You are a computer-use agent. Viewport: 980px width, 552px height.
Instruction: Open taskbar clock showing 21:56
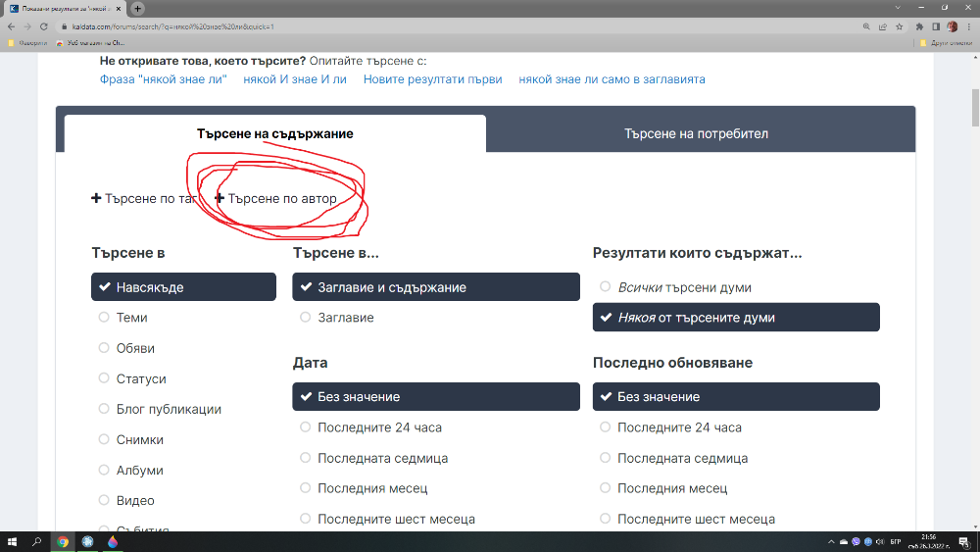[x=929, y=542]
